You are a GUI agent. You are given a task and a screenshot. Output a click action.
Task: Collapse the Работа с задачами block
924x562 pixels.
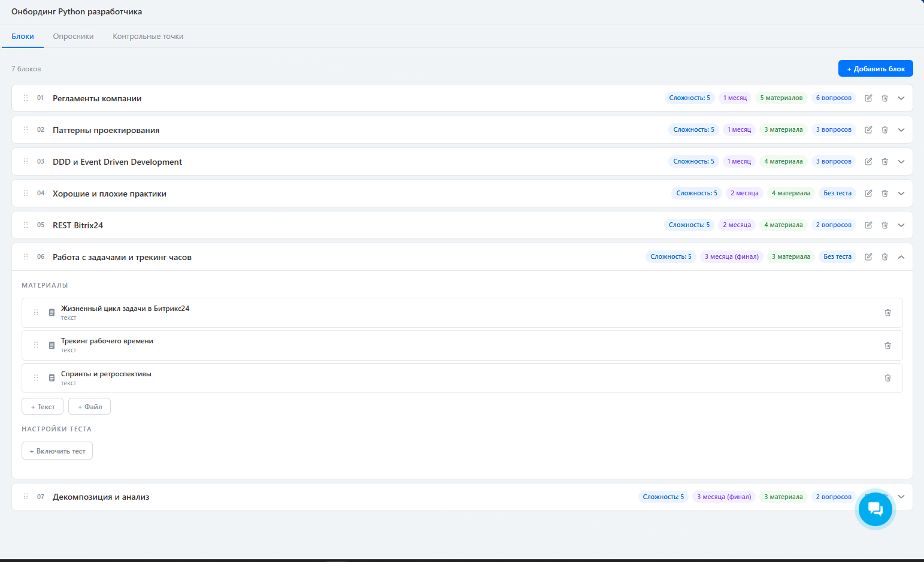pyautogui.click(x=901, y=257)
